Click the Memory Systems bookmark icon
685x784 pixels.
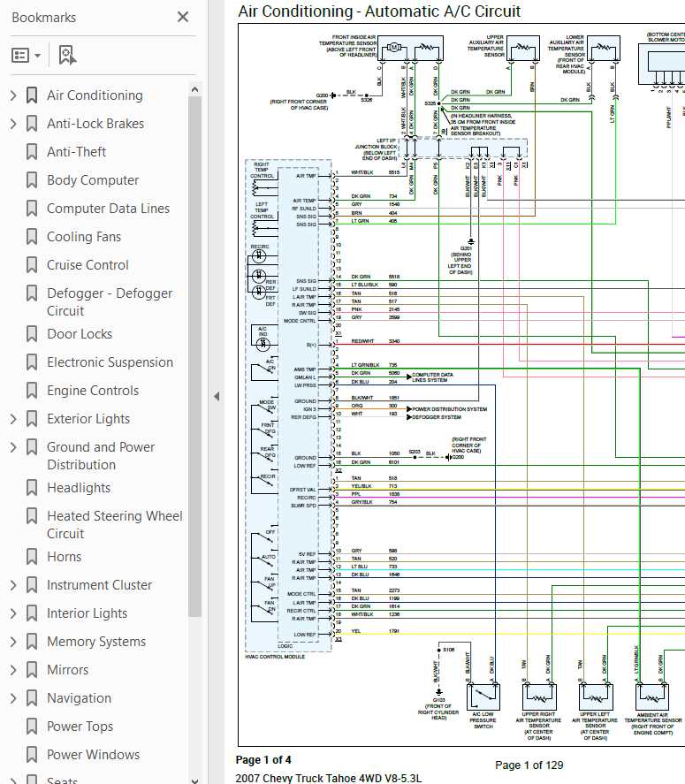point(32,642)
